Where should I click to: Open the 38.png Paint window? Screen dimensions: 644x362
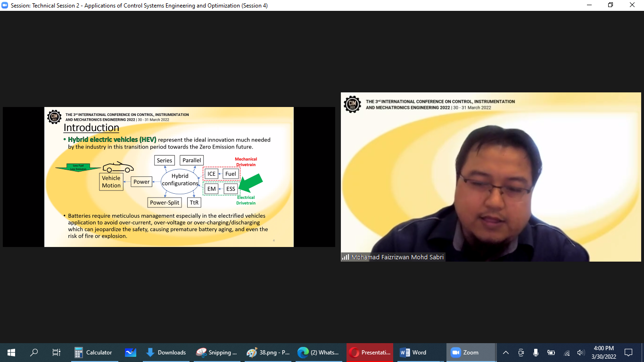[x=268, y=352]
